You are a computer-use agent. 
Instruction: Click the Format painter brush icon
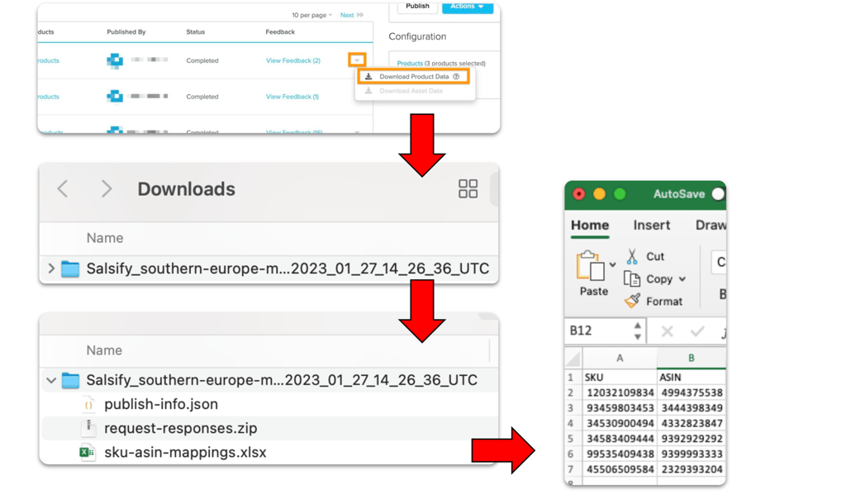click(x=632, y=301)
